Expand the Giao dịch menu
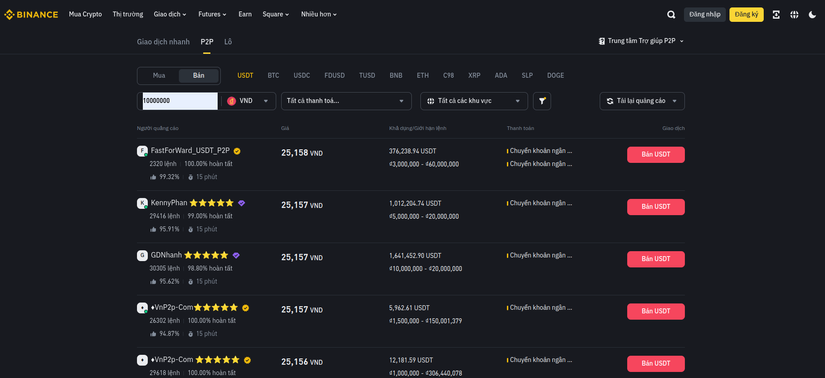This screenshot has height=378, width=825. pos(170,14)
